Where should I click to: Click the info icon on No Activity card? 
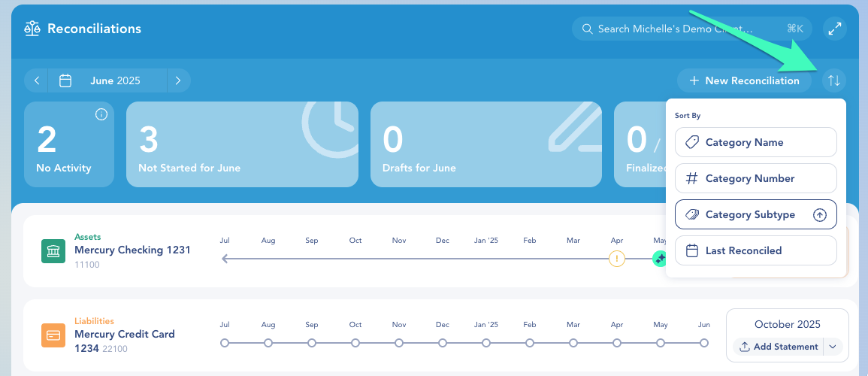click(x=101, y=114)
